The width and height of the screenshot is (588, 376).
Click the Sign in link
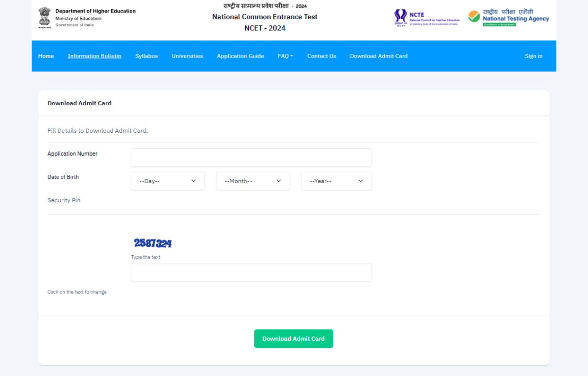534,56
